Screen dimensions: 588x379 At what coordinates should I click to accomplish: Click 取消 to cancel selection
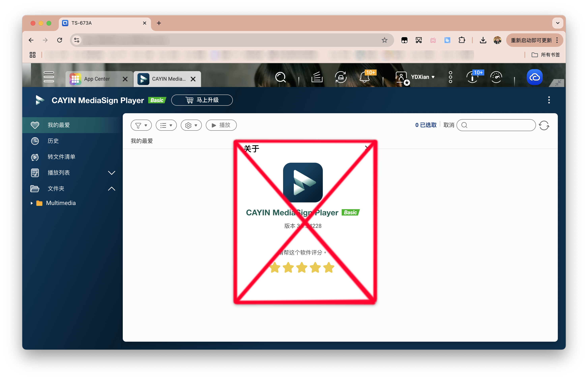pos(449,125)
